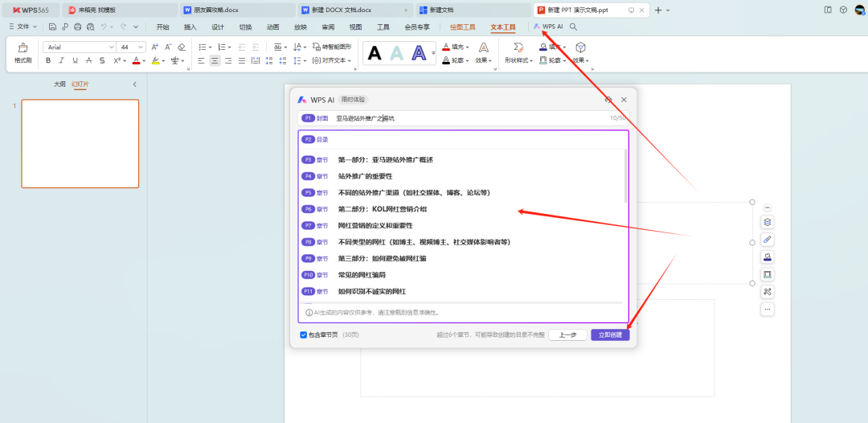Switch to the 朋友圈攻略.docx document tab
Viewport: 868px width, 423px height.
[x=236, y=10]
